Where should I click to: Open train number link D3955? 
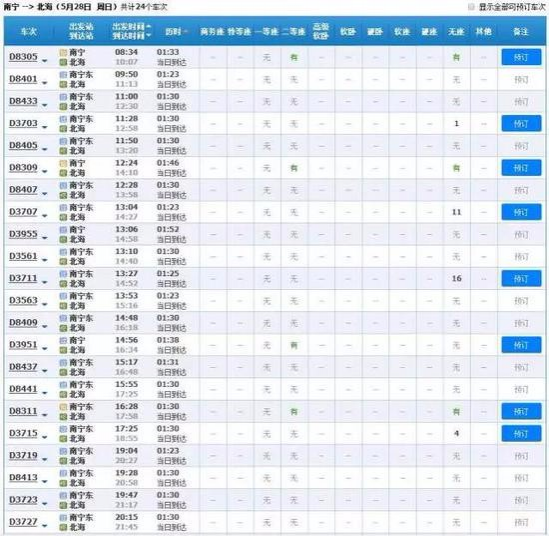point(23,234)
